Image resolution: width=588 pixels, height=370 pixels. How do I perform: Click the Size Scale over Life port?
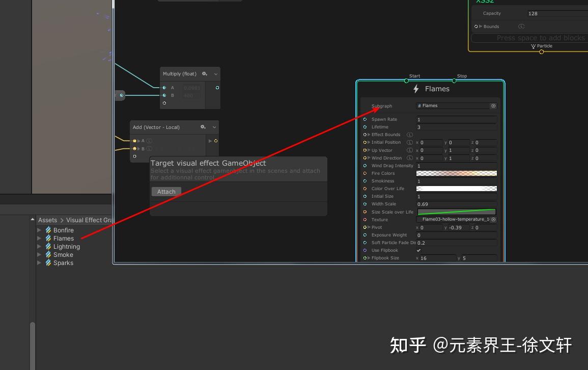coord(365,212)
